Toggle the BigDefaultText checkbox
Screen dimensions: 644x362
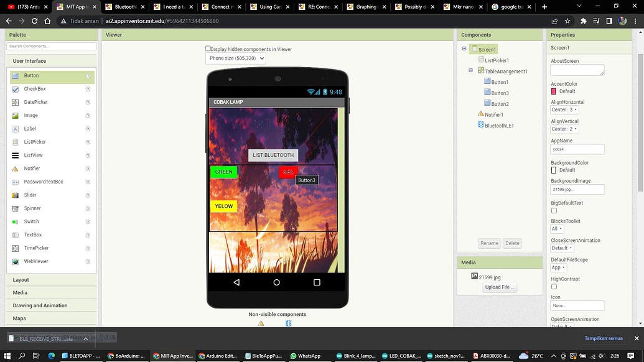point(554,211)
